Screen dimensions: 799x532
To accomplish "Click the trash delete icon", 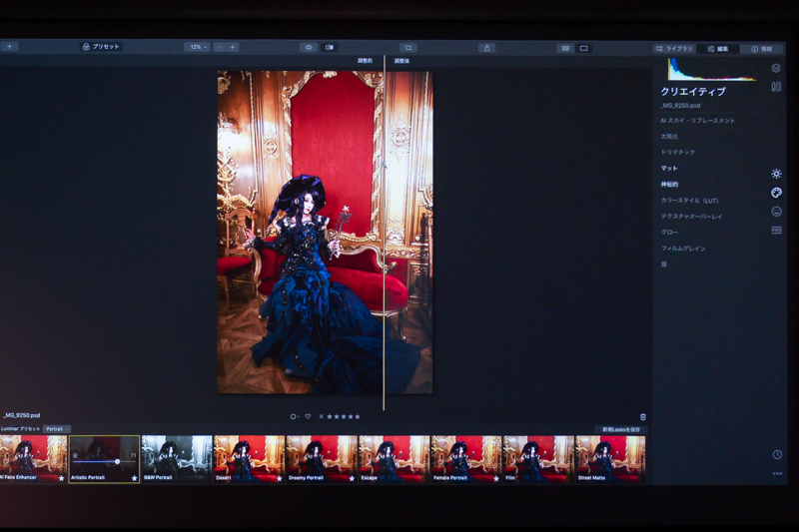I will (x=643, y=417).
